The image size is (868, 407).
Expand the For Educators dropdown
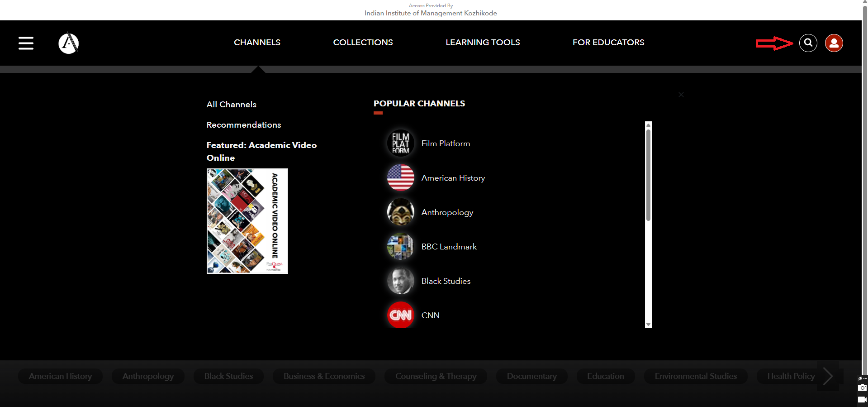pos(608,43)
